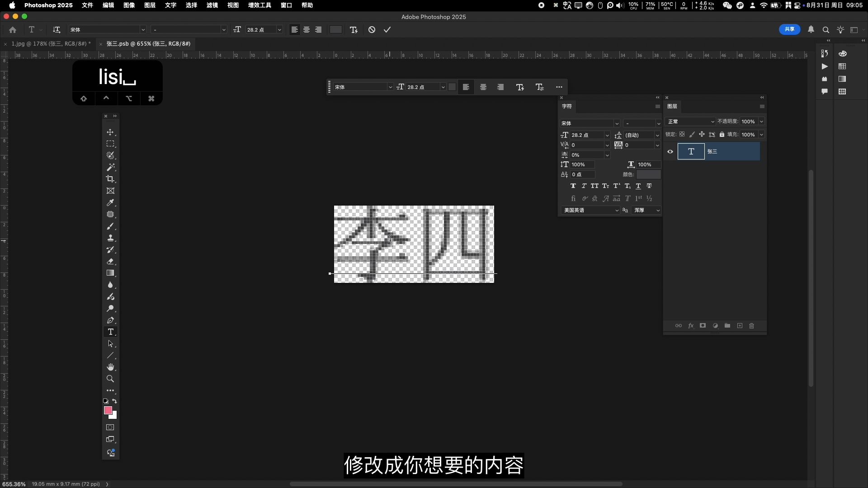
Task: Select the Move tool
Action: [110, 132]
